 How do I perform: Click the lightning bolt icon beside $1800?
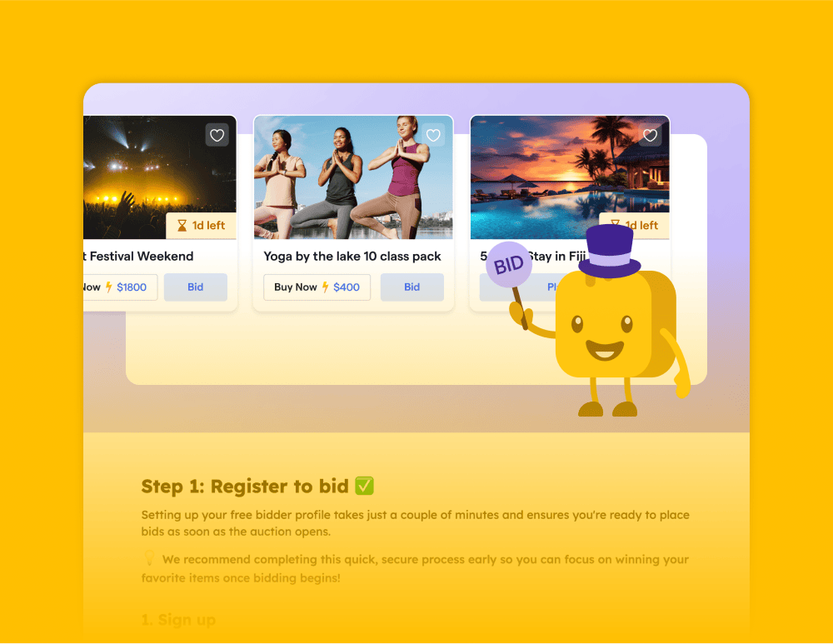[108, 287]
